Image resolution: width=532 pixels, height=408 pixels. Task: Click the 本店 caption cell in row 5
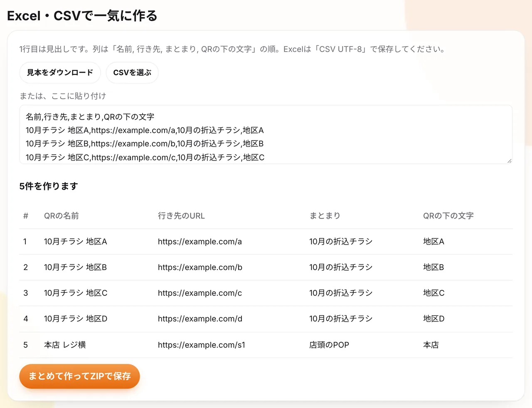point(431,345)
